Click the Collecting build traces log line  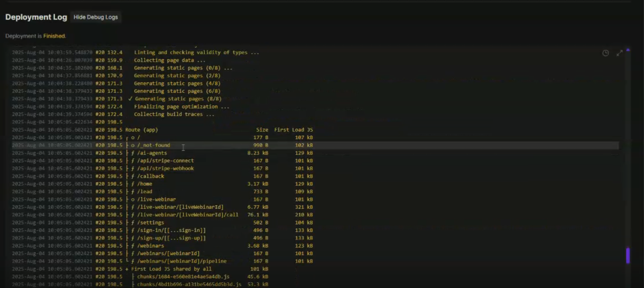click(x=174, y=114)
